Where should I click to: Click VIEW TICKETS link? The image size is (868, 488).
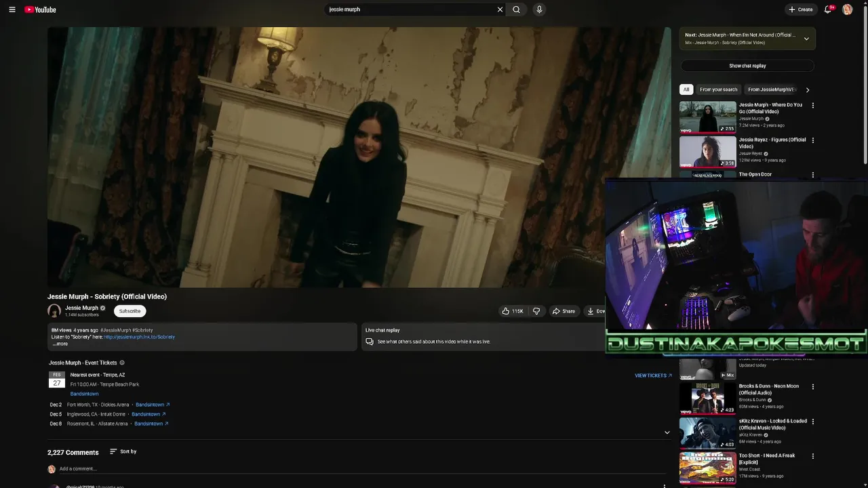click(653, 375)
